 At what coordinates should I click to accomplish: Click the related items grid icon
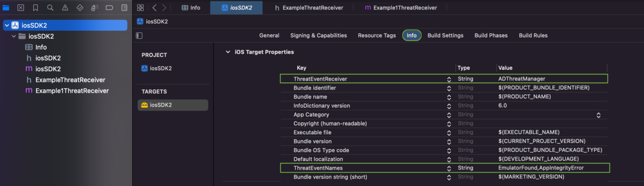(140, 7)
